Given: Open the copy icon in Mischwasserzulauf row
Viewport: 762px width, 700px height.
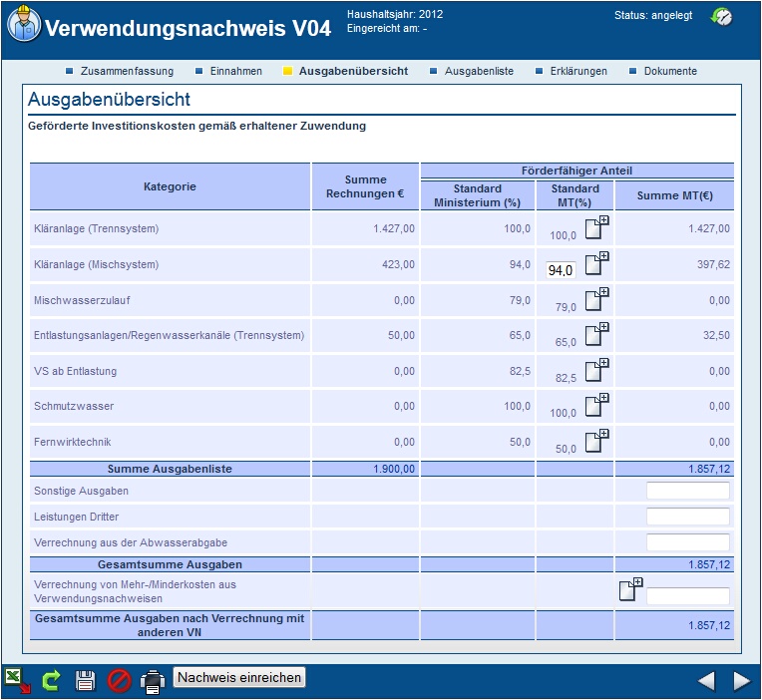Looking at the screenshot, I should click(x=596, y=299).
